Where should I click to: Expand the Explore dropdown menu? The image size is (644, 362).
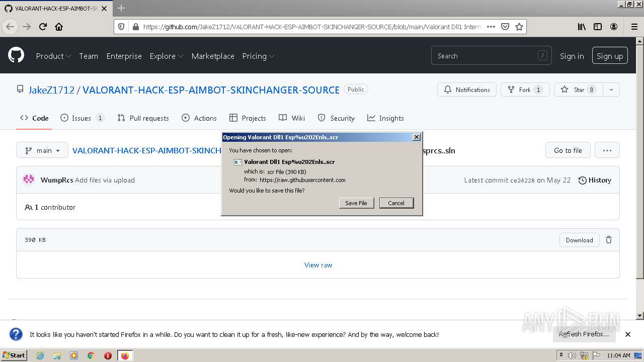coord(166,56)
